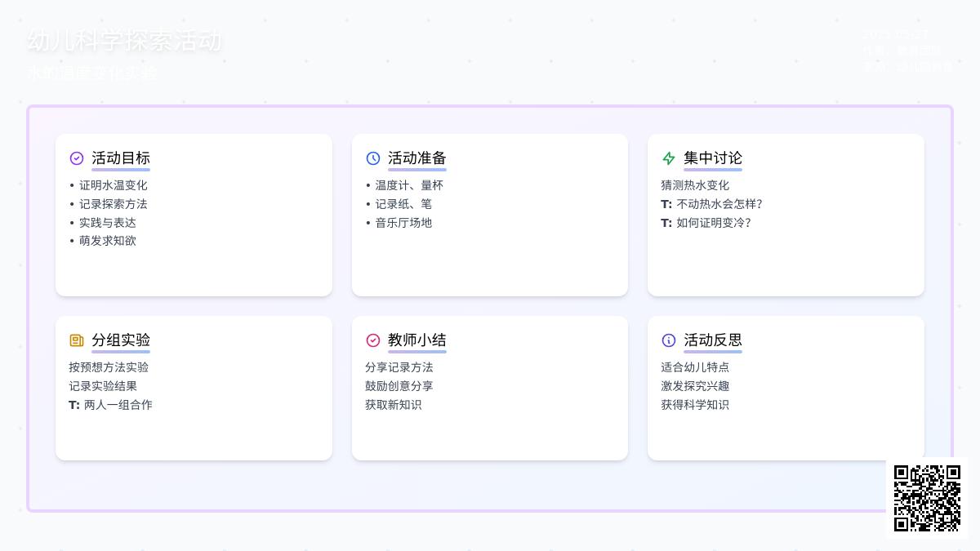Screen dimensions: 980x551
Task: Click the line 按预想方法实验
Action: (109, 367)
